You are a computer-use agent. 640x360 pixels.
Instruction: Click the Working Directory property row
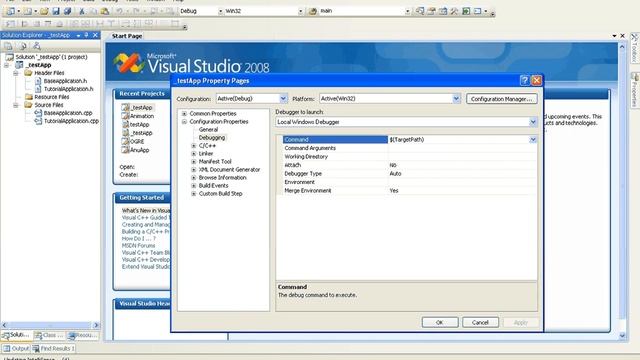click(x=410, y=157)
